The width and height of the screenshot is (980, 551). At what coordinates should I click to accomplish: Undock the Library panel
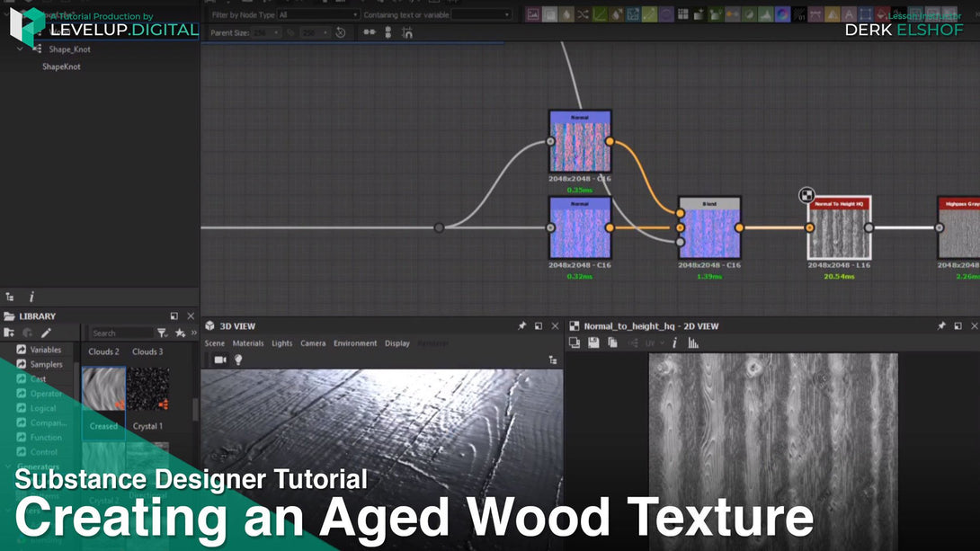174,316
